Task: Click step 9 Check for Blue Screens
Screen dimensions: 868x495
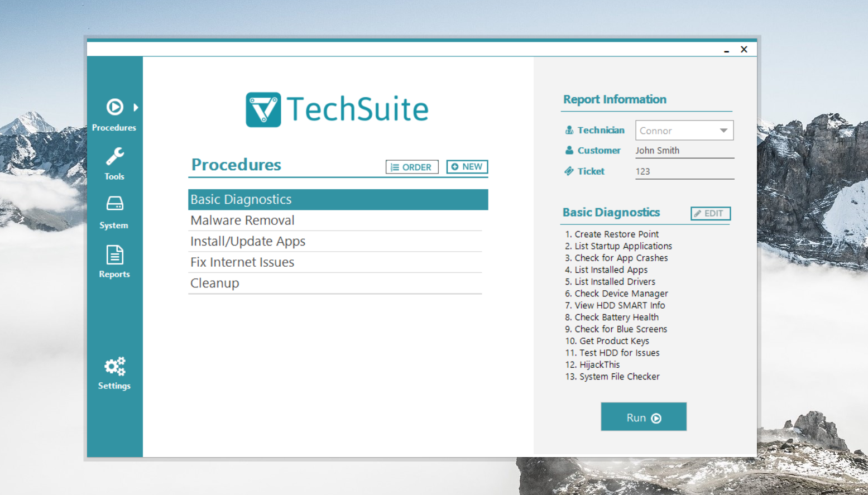Action: click(616, 329)
